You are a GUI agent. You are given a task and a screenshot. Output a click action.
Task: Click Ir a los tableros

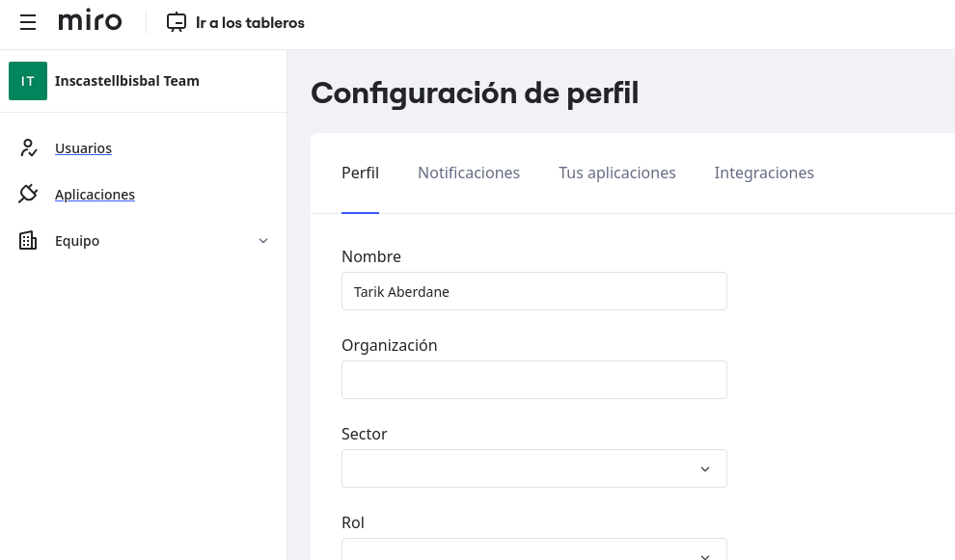tap(250, 22)
